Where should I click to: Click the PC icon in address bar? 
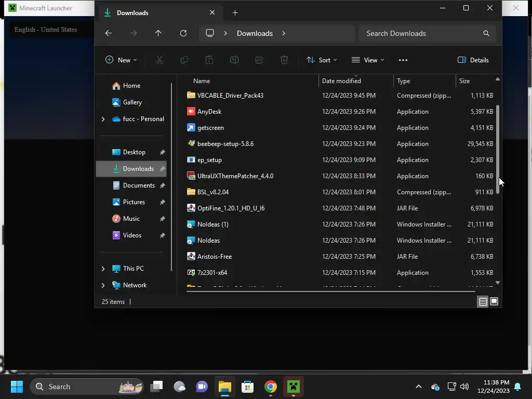[210, 33]
